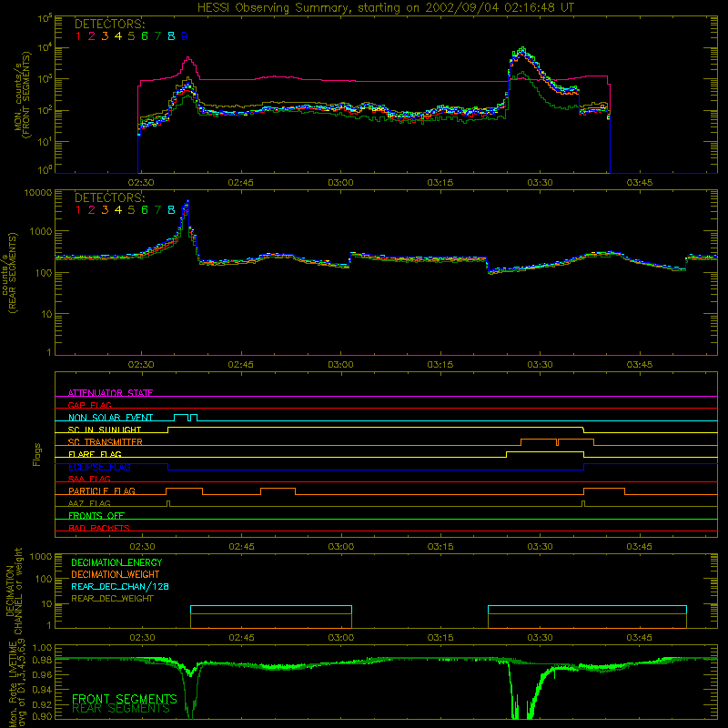728x728 pixels.
Task: Select cyan detector 8 in the rear segments legend
Action: point(171,210)
